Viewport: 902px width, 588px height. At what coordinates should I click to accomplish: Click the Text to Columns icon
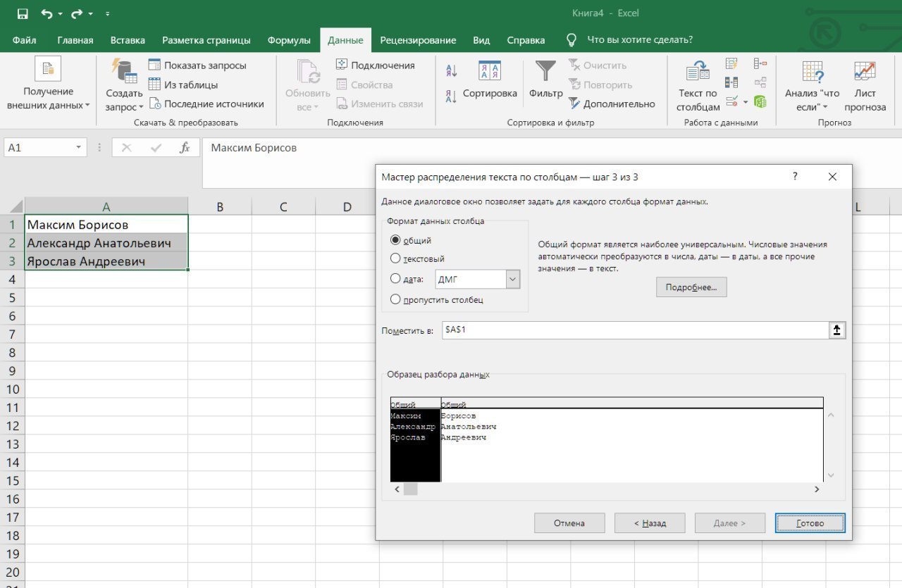pos(698,72)
